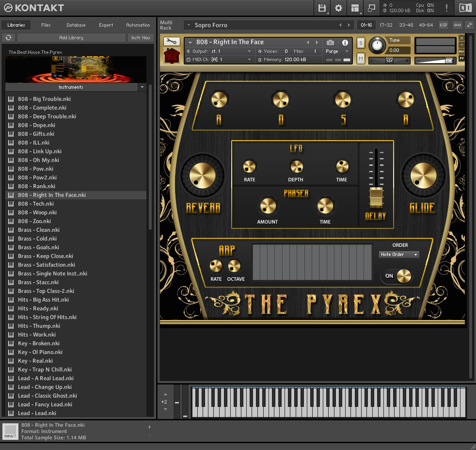The image size is (476, 450).
Task: Click the Decay (D) knob
Action: point(281,100)
